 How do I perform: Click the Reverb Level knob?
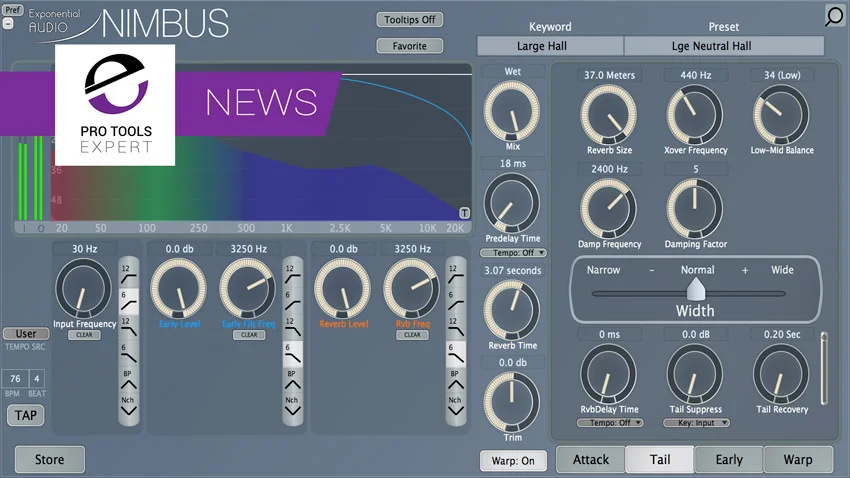[x=343, y=288]
